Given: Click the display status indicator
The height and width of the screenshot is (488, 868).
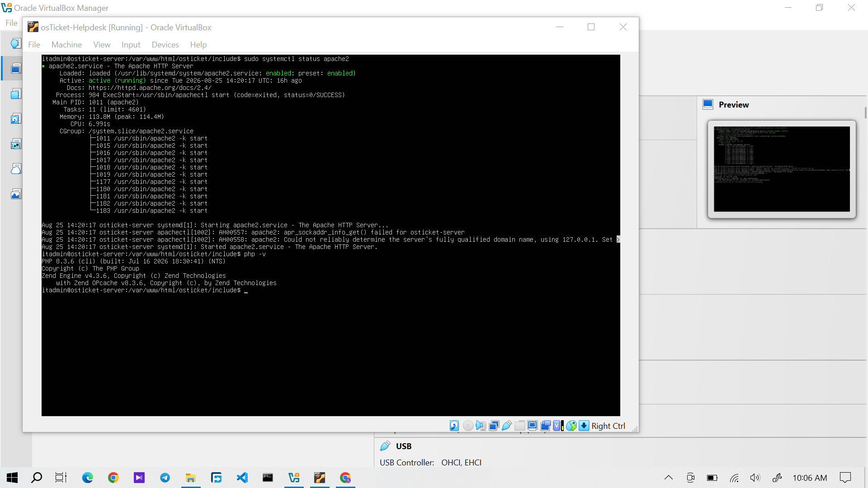Looking at the screenshot, I should tap(533, 426).
